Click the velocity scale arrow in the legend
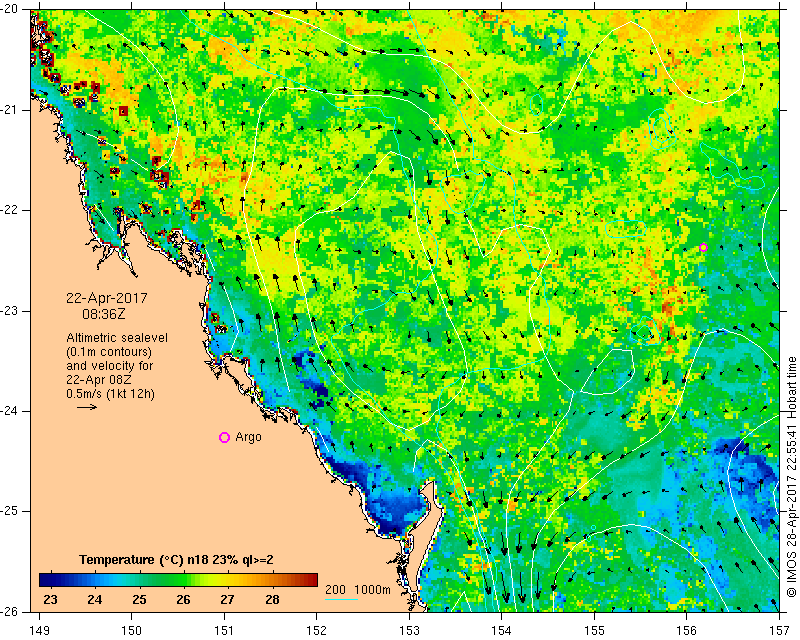Image resolution: width=800 pixels, height=640 pixels. tap(87, 407)
